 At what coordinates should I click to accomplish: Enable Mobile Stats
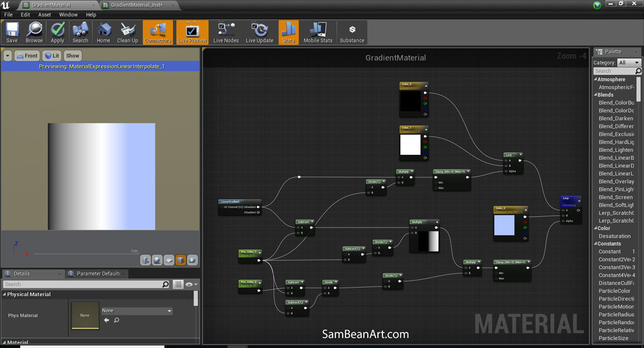click(318, 32)
